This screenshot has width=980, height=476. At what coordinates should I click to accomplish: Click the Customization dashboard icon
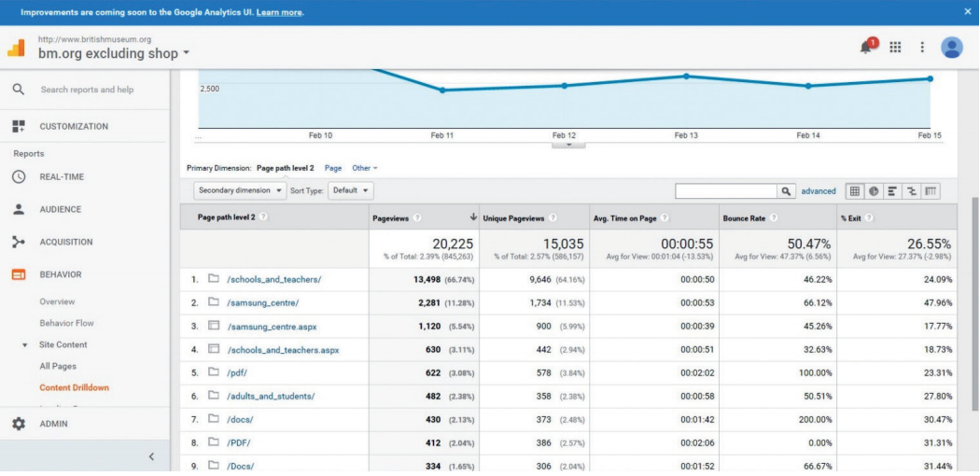(19, 126)
